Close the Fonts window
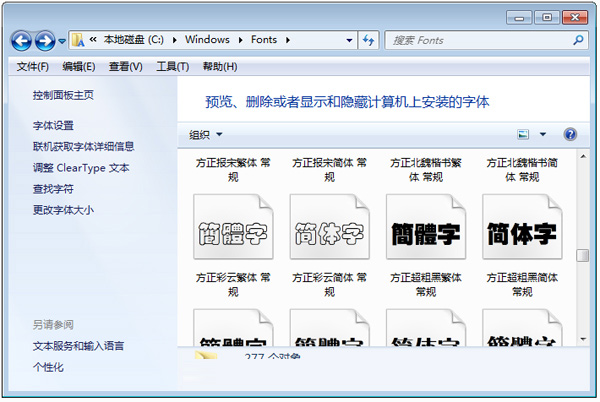Screen dimensions: 600x402 coord(575,18)
